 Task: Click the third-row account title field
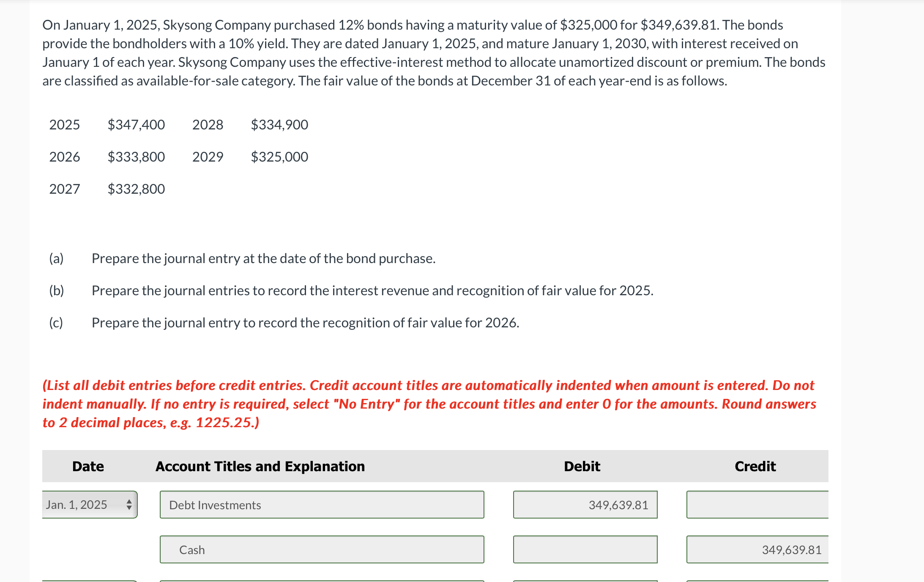(x=322, y=580)
